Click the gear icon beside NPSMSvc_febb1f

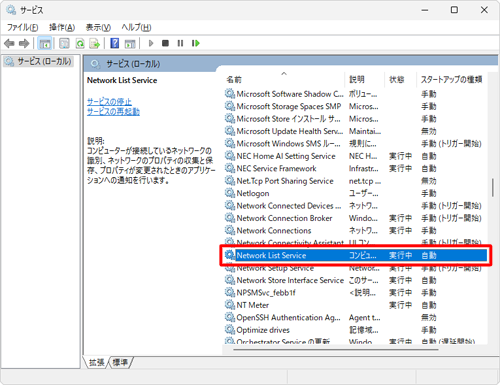[230, 292]
